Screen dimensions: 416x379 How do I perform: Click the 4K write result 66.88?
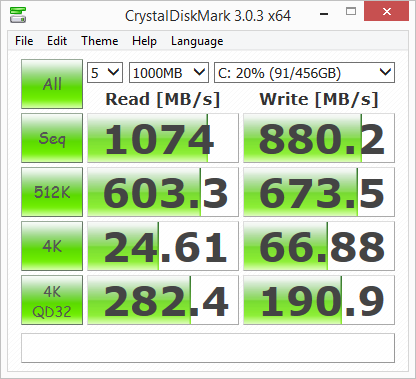(319, 246)
